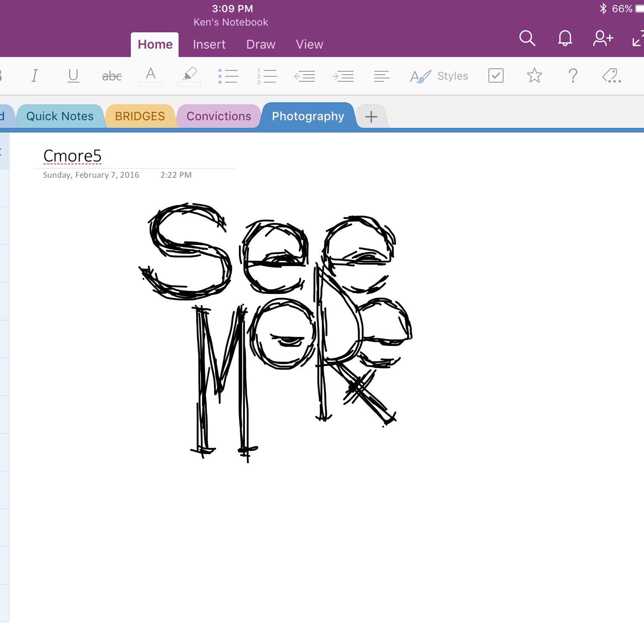
Task: Share notebook with people
Action: click(x=603, y=38)
